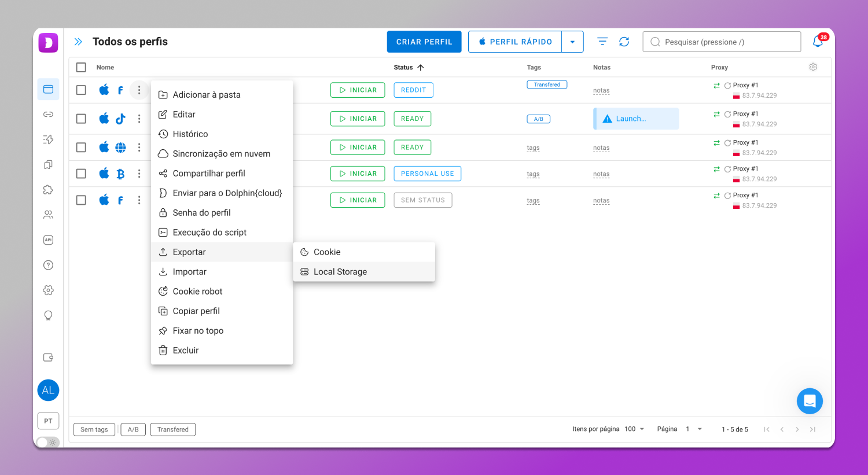Open the Página number dropdown

coord(692,429)
